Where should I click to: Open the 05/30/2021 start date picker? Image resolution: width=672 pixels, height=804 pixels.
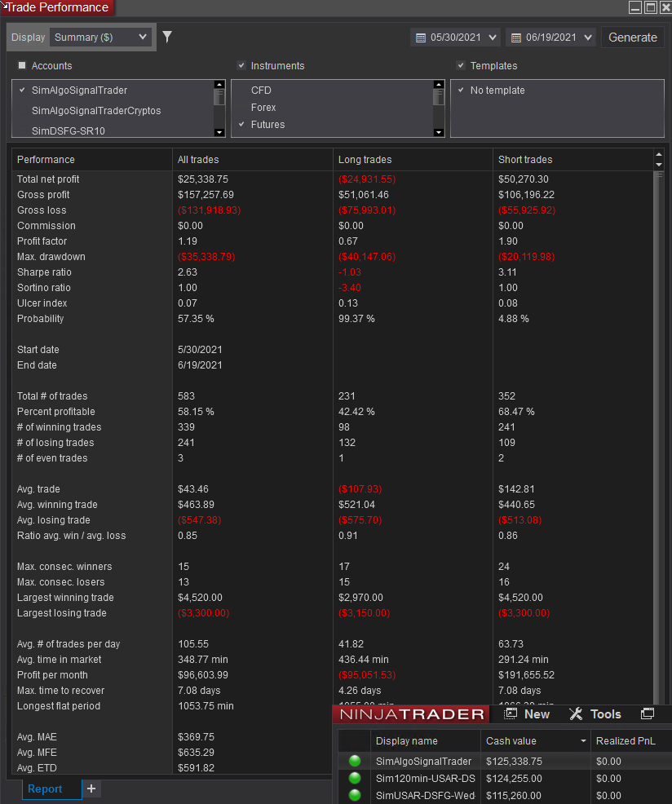click(x=456, y=38)
